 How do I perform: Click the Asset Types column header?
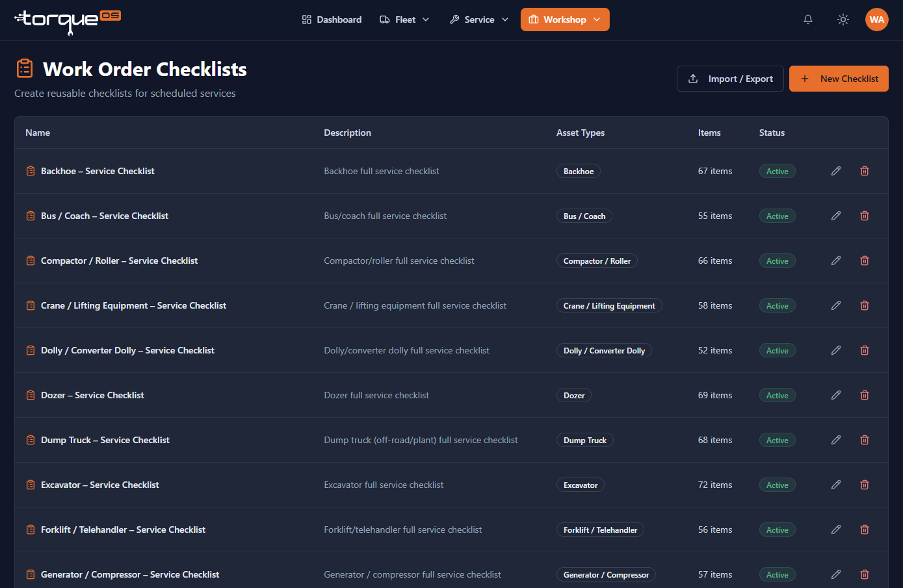click(x=581, y=133)
